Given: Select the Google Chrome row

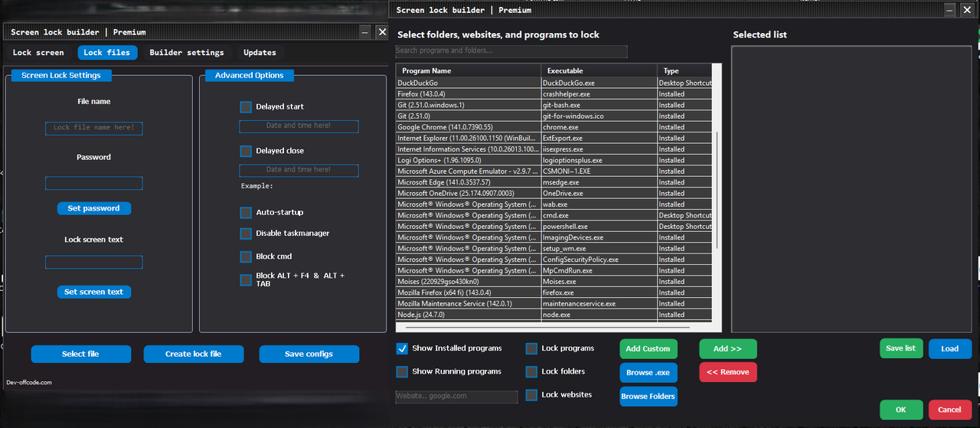Looking at the screenshot, I should pyautogui.click(x=554, y=127).
